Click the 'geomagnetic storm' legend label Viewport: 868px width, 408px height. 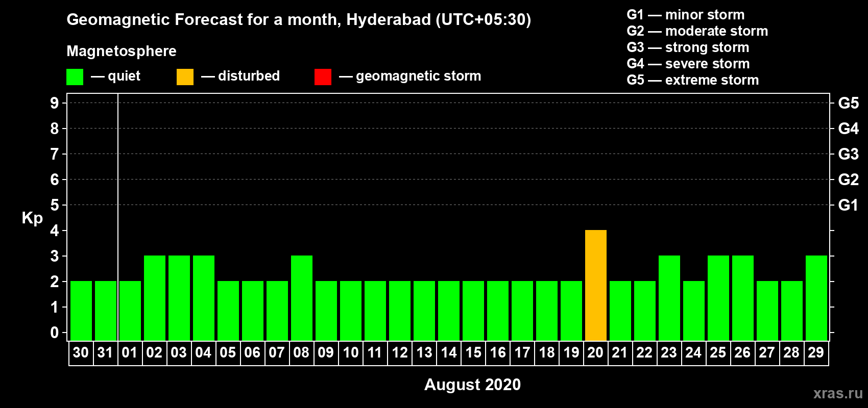click(x=419, y=76)
